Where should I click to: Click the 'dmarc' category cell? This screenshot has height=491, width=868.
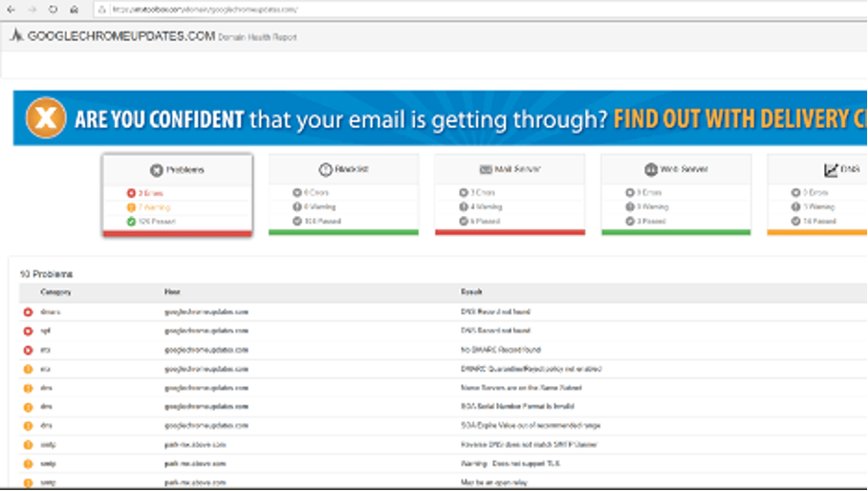[x=51, y=311]
